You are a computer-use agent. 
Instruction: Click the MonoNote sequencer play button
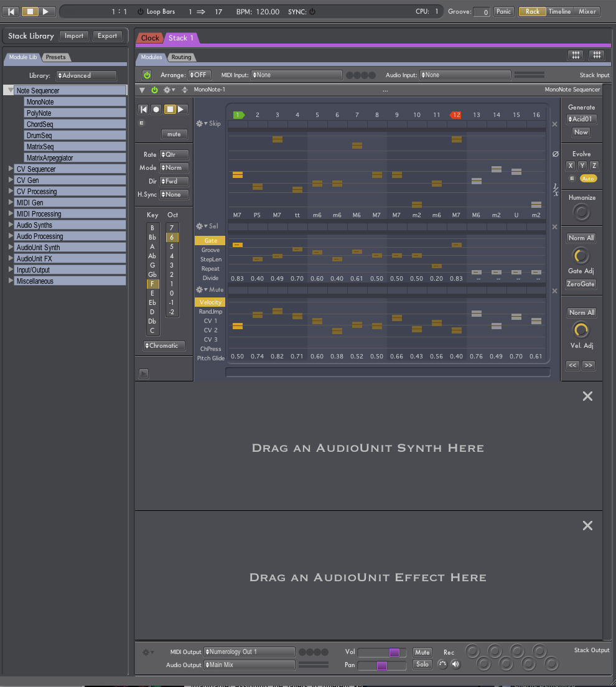tap(182, 110)
